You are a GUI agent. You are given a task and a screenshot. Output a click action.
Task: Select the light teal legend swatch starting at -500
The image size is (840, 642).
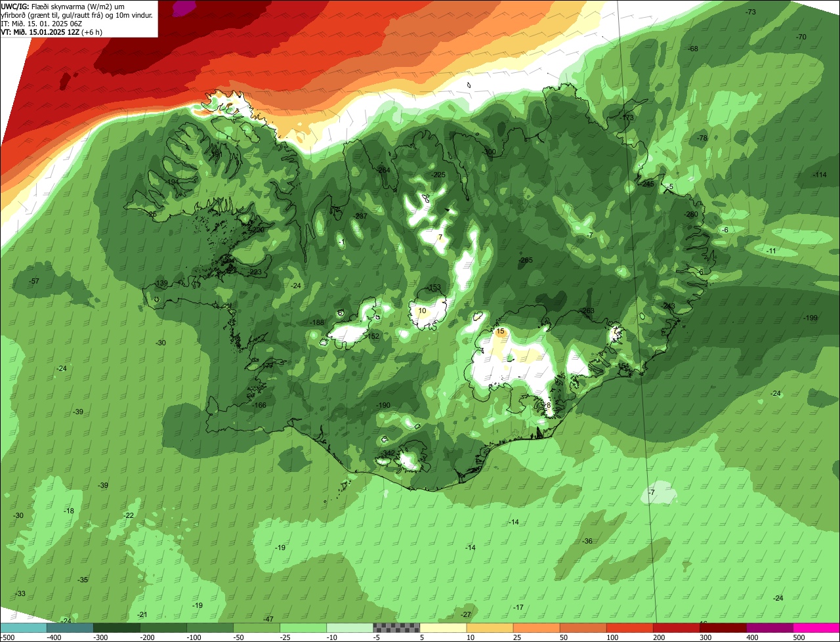click(23, 628)
